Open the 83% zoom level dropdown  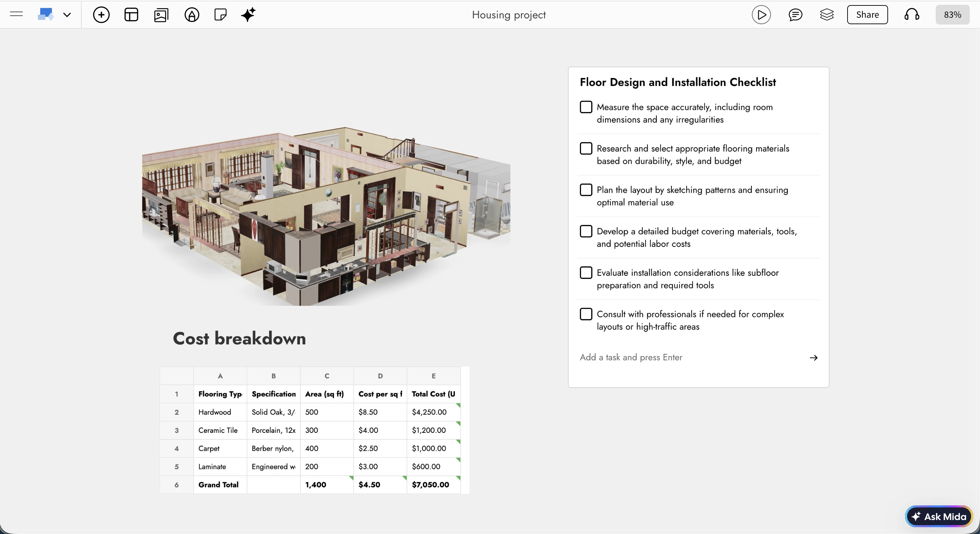click(952, 15)
